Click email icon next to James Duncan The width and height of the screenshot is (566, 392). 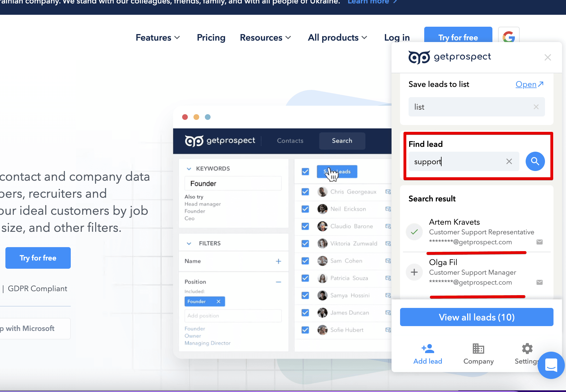[x=388, y=313]
